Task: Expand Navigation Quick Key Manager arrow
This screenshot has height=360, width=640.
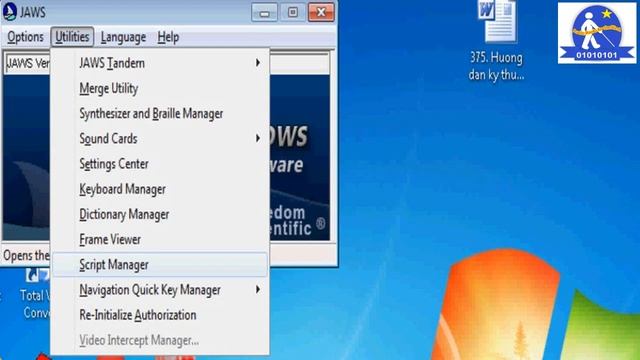Action: click(x=258, y=289)
